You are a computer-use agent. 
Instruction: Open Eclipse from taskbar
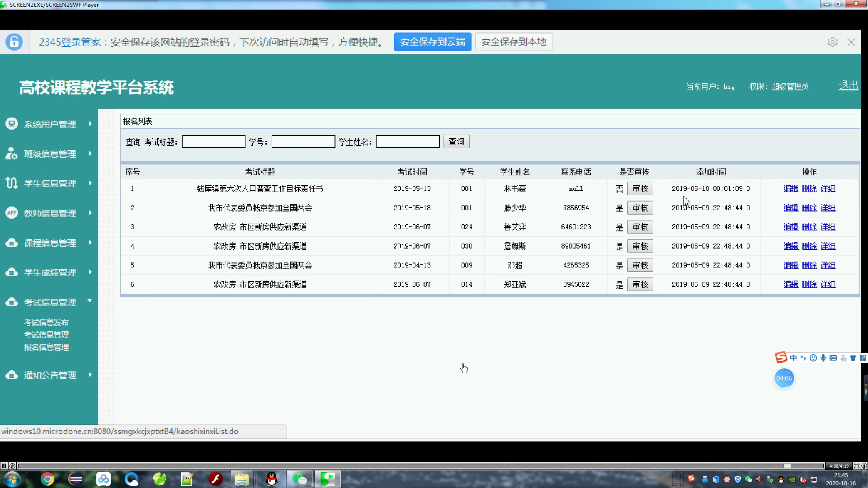75,479
